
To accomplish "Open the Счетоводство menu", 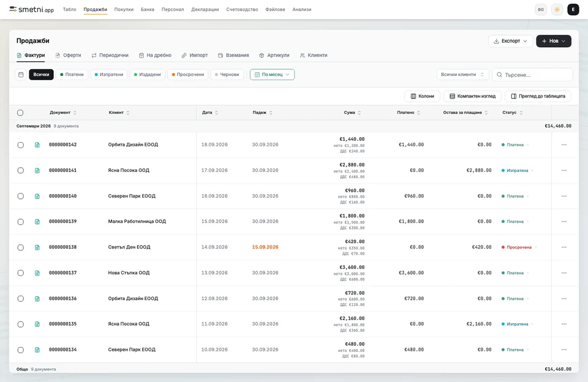I will pyautogui.click(x=242, y=9).
